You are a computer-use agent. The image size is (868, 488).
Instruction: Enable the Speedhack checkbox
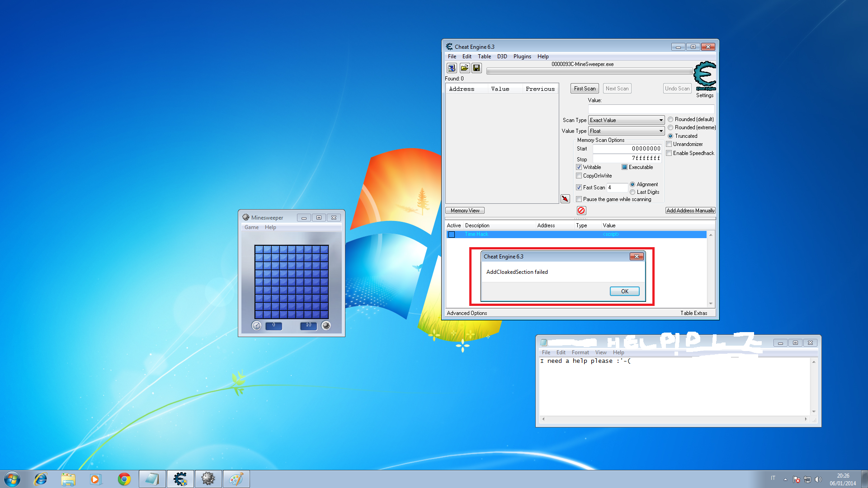click(x=669, y=153)
